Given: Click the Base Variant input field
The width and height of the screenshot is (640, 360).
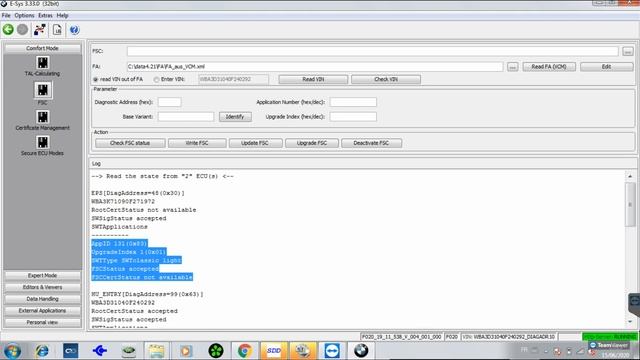Looking at the screenshot, I should coord(186,117).
